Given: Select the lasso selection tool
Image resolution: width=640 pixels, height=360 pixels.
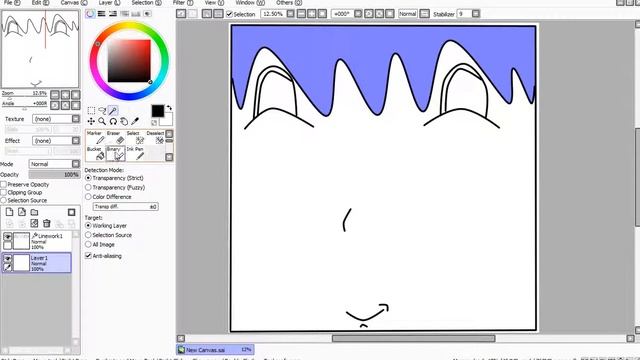Looking at the screenshot, I should click(102, 111).
